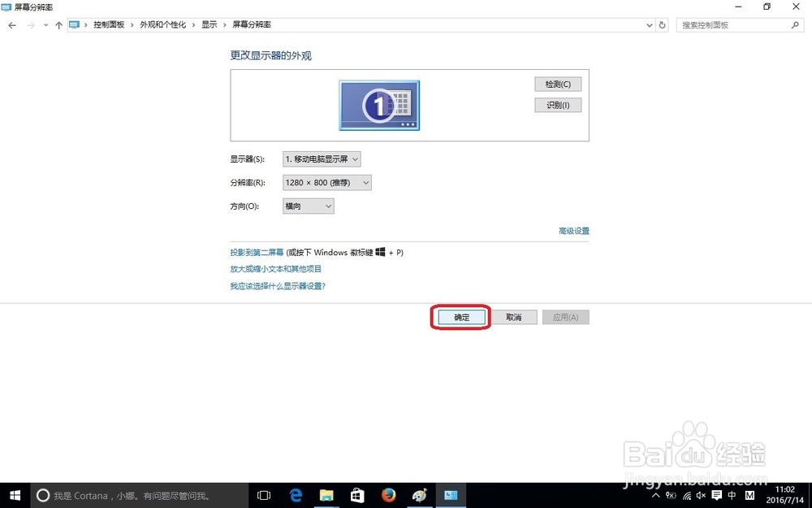Screen dimensions: 812x508
Task: Launch Firefox from the taskbar
Action: 388,495
